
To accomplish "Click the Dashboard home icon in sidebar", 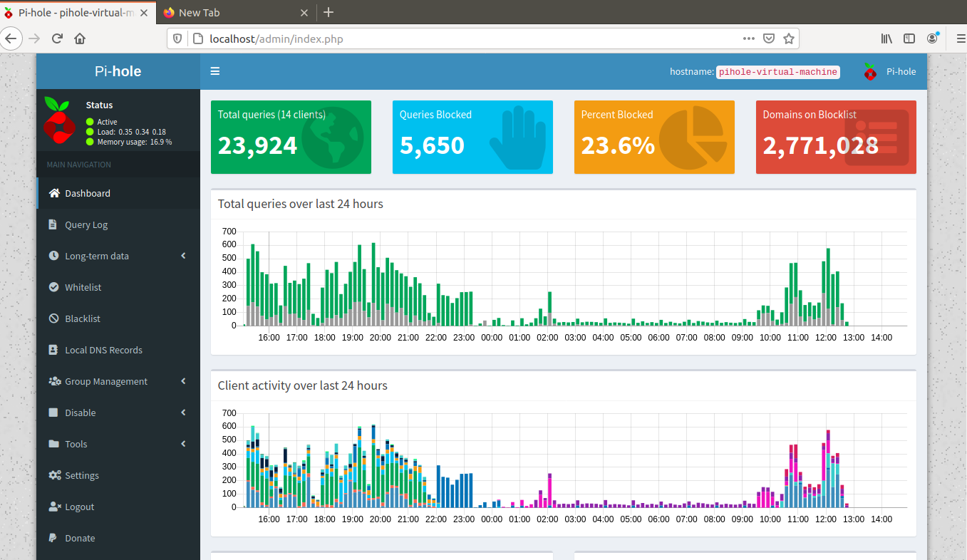I will coord(53,193).
